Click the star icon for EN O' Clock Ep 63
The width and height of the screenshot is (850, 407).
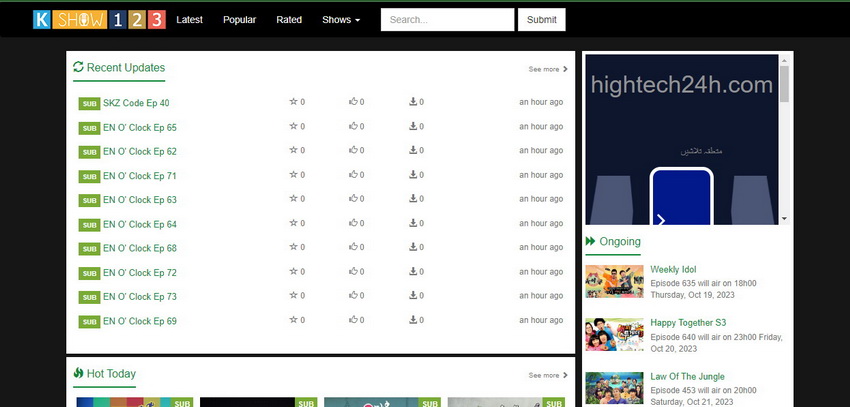click(293, 199)
